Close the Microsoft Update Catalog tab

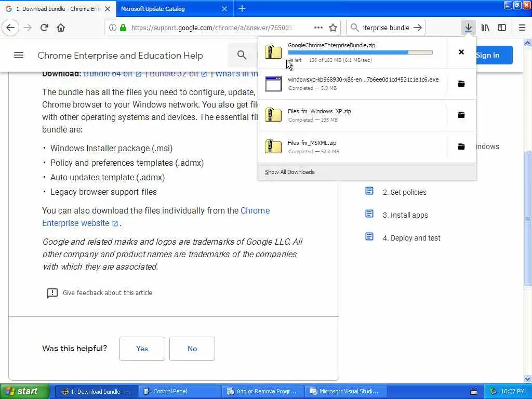click(x=224, y=9)
